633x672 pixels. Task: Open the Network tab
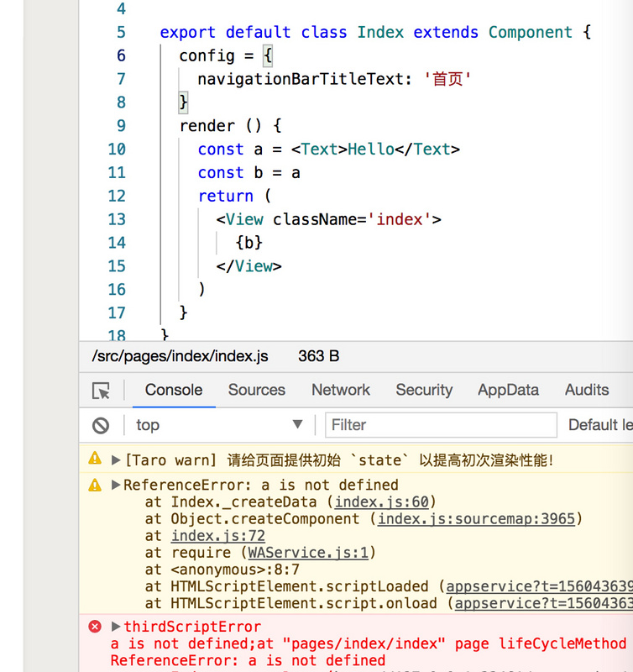pos(340,390)
